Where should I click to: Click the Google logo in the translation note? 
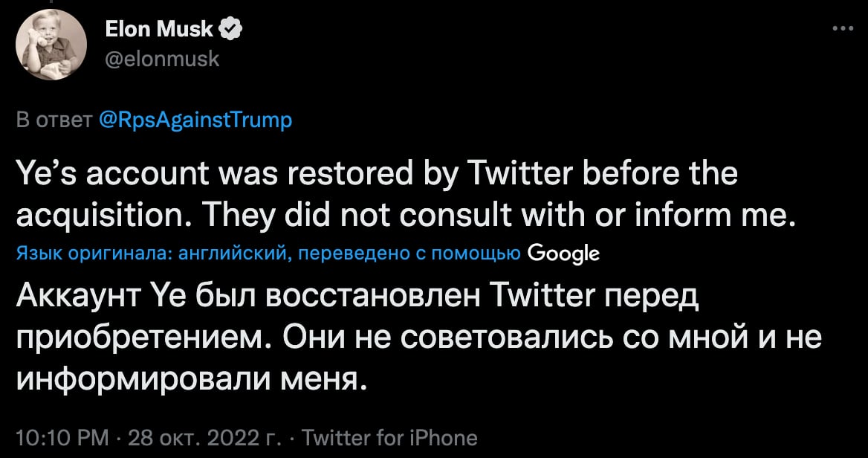click(563, 254)
